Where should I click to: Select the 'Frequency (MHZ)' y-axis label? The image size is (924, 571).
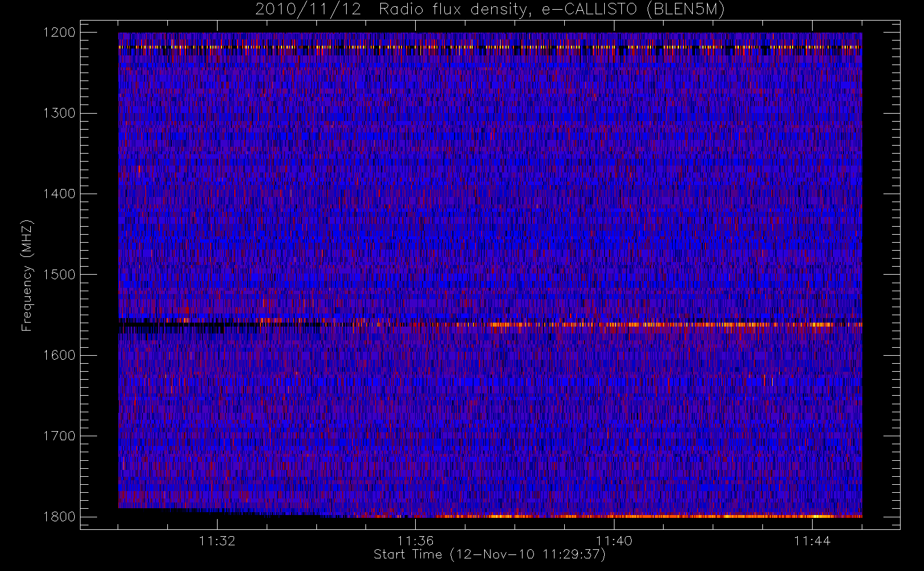26,275
